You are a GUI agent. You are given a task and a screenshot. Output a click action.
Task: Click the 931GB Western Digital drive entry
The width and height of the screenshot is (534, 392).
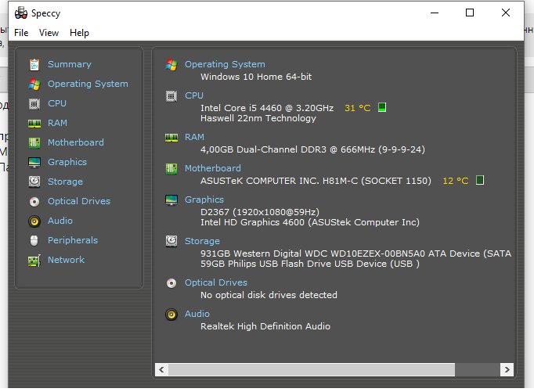(356, 254)
